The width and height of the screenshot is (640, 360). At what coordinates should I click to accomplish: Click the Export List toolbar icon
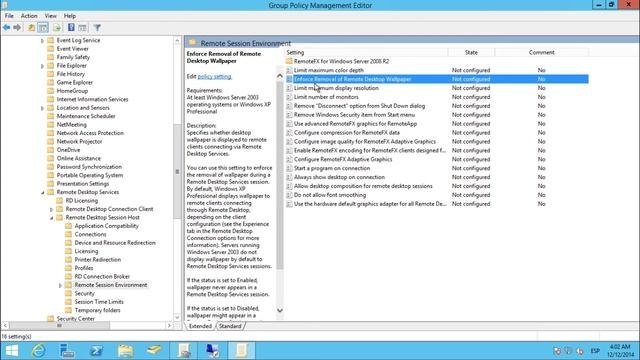click(x=57, y=28)
